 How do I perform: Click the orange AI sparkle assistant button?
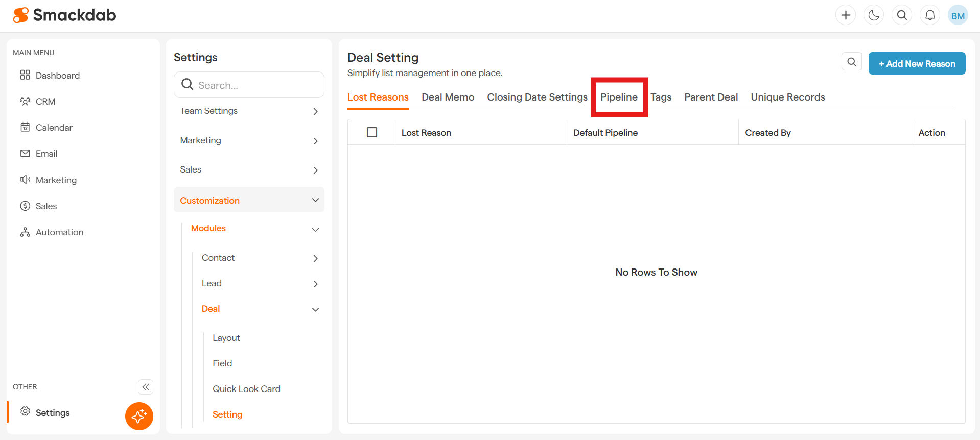click(139, 416)
